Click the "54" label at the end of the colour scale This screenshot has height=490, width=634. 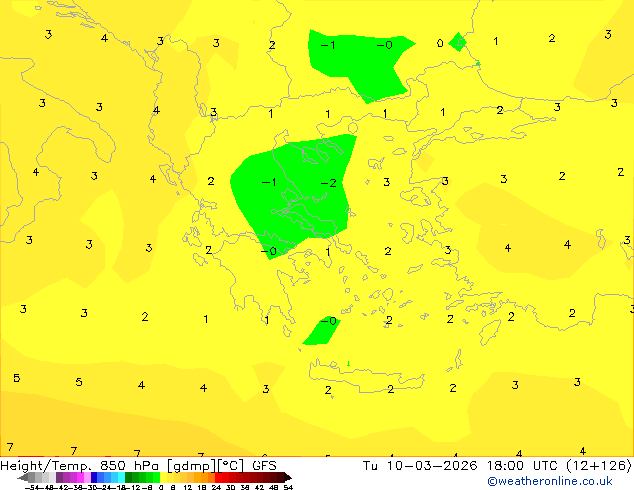(x=288, y=487)
